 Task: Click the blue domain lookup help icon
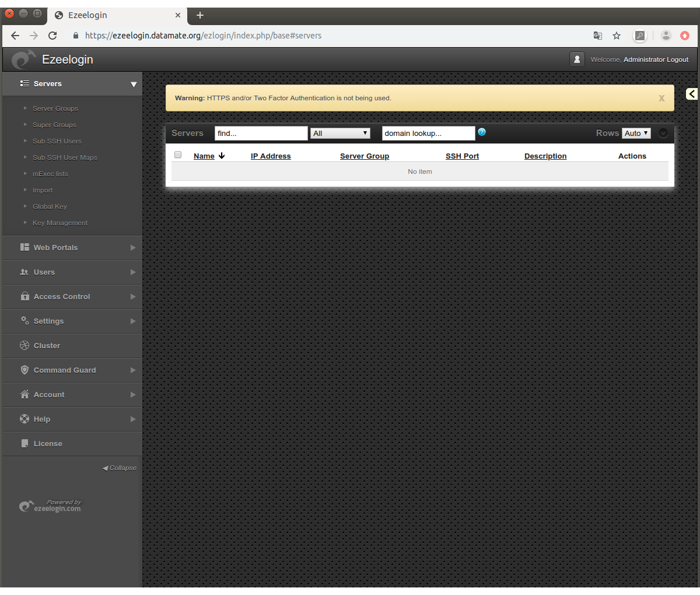[482, 132]
